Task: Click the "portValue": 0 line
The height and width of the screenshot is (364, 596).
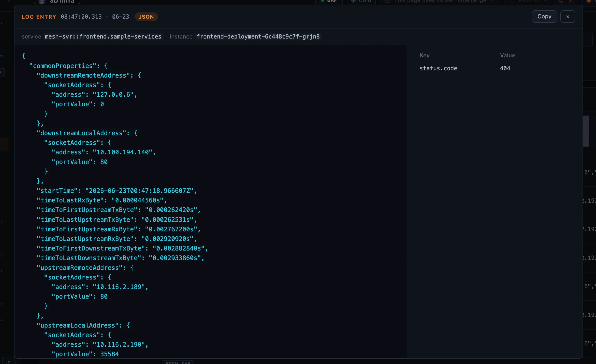Action: coord(77,104)
